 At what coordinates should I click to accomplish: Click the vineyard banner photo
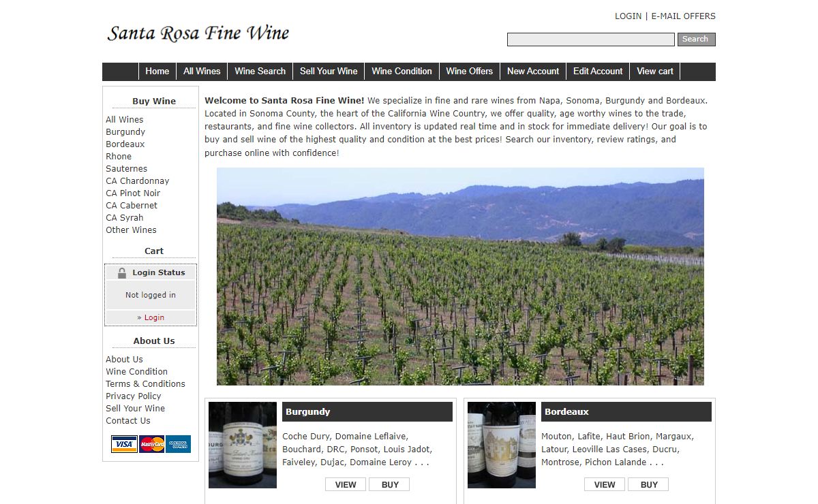(x=460, y=277)
